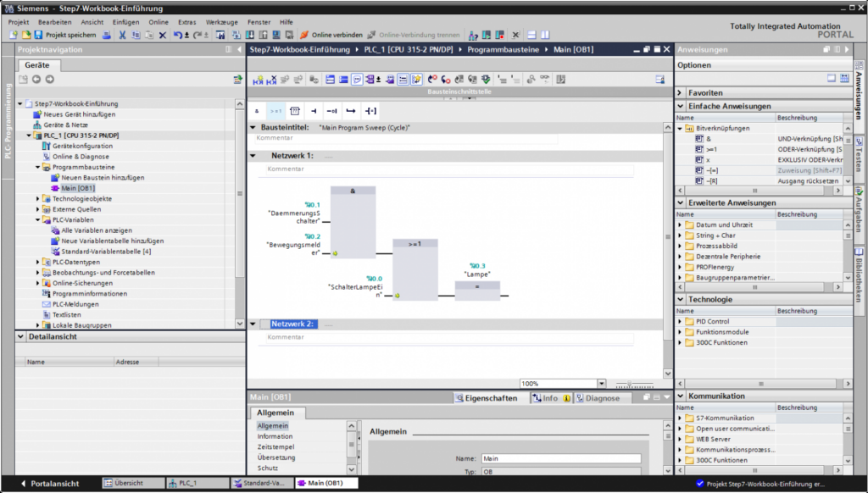Click the undo arrow icon

tap(178, 35)
